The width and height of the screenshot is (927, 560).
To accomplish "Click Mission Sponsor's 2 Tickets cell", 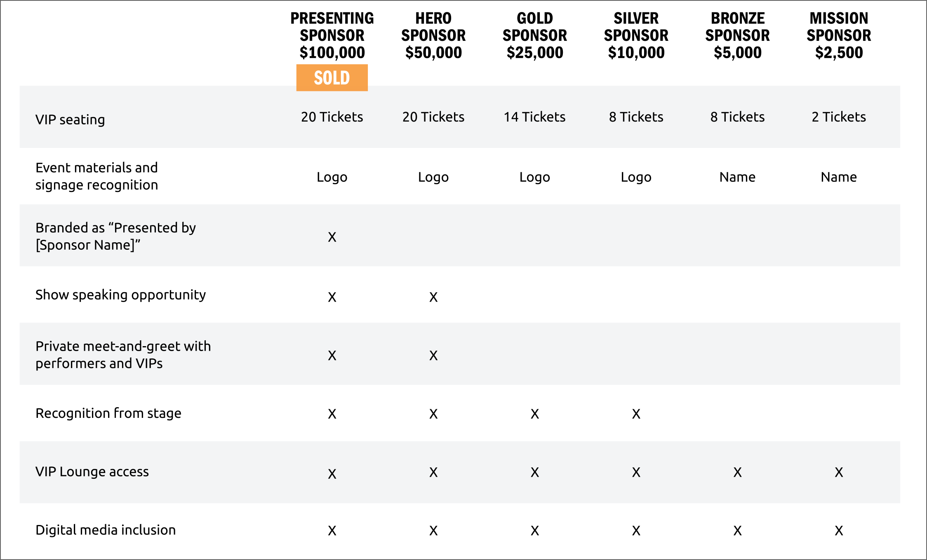I will (839, 117).
